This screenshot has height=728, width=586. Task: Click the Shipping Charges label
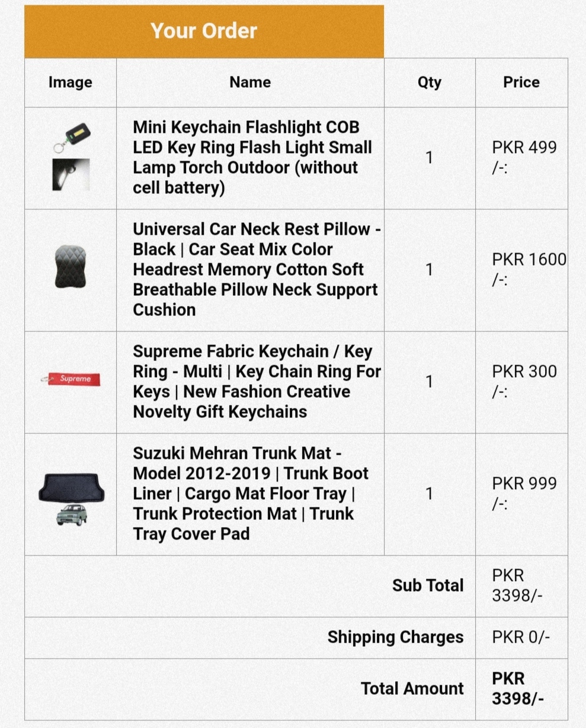[396, 637]
